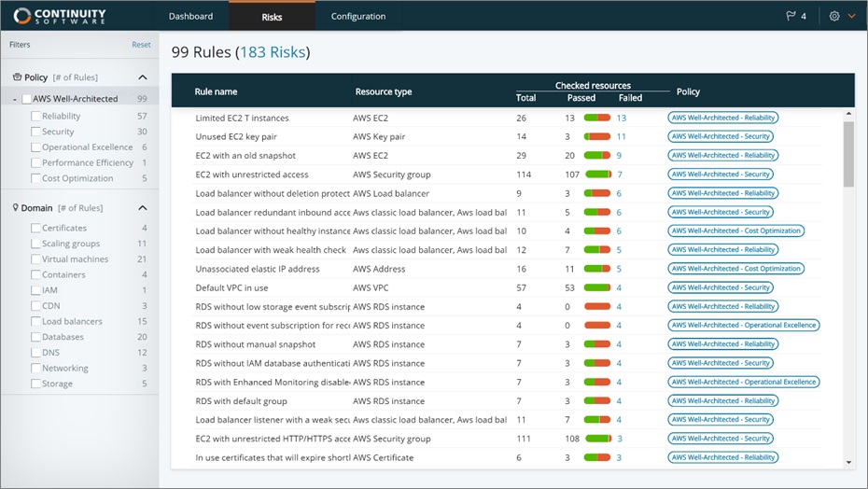This screenshot has width=868, height=489.
Task: Check the Performance Efficiency checkbox
Action: click(x=35, y=162)
